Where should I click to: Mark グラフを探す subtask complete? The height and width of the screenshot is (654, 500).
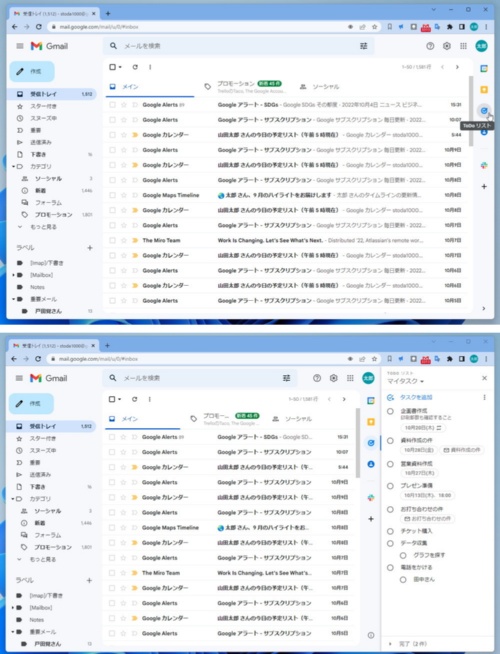click(403, 556)
